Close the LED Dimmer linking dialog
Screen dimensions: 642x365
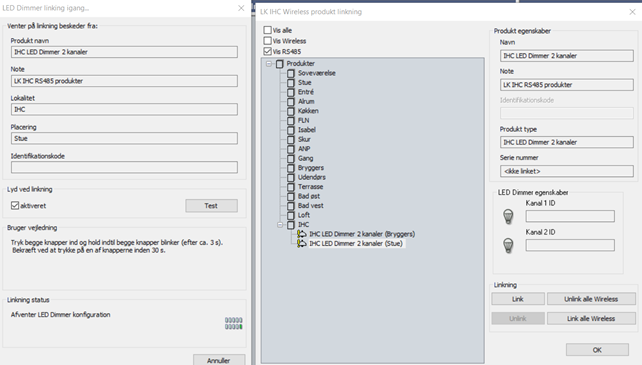[241, 8]
